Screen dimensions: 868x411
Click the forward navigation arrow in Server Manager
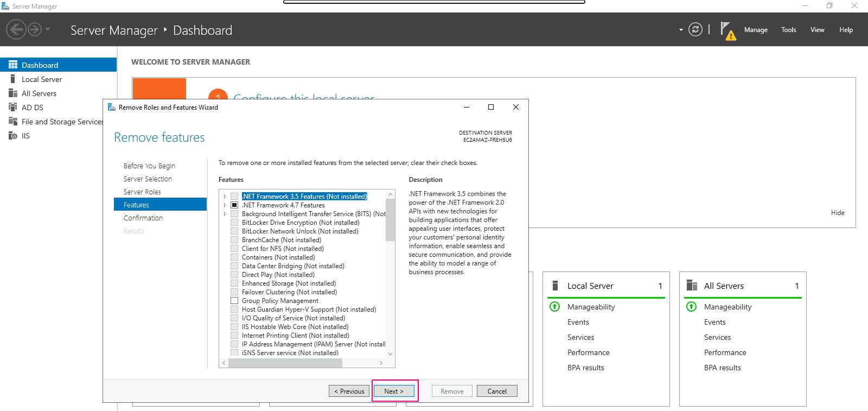(x=35, y=29)
